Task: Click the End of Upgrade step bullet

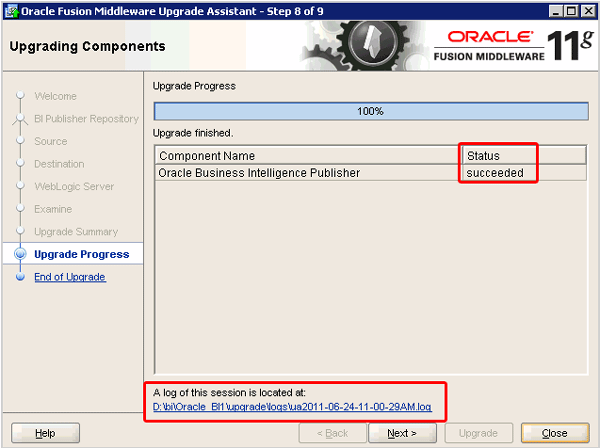Action: point(20,277)
